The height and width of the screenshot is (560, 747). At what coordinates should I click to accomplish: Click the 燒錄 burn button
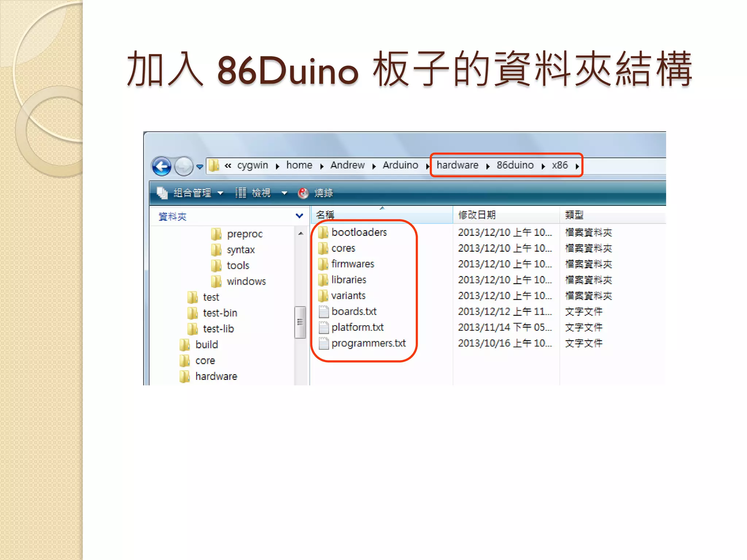coord(324,193)
